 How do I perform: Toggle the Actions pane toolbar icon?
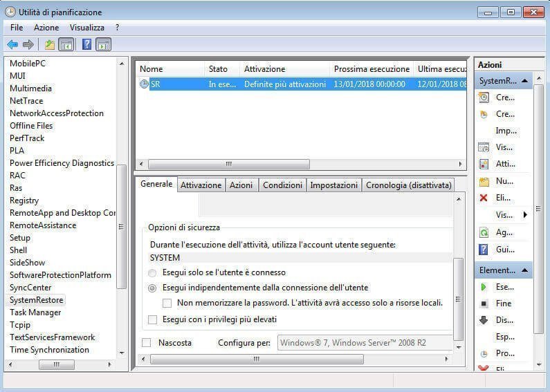104,44
